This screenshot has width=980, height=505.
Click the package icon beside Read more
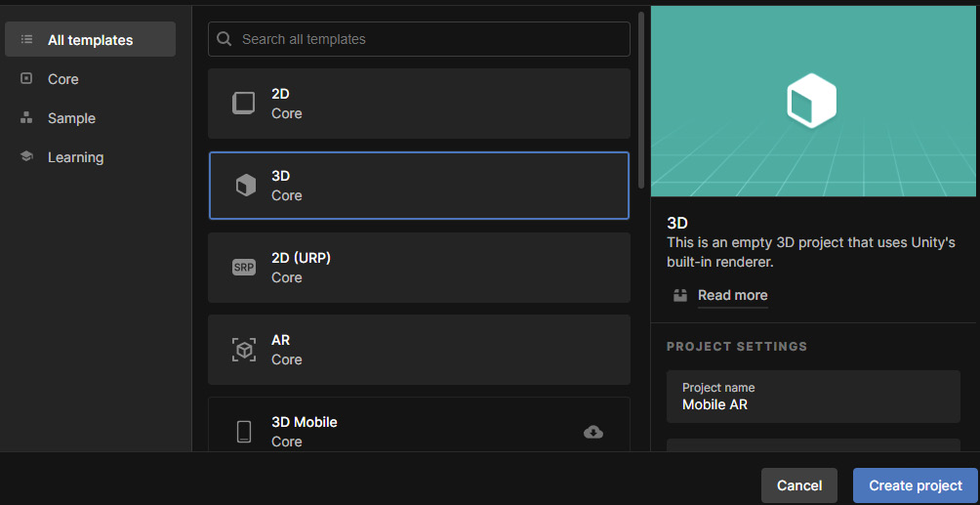pos(680,295)
